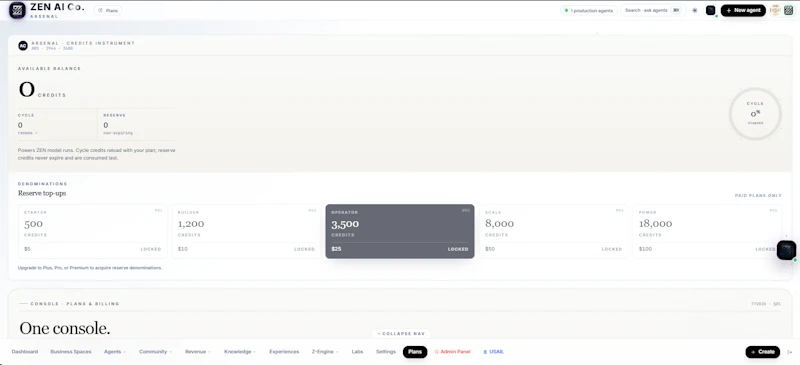Screen dimensions: 800x365
Task: Click the Cycle credits value cell
Action: 57,124
